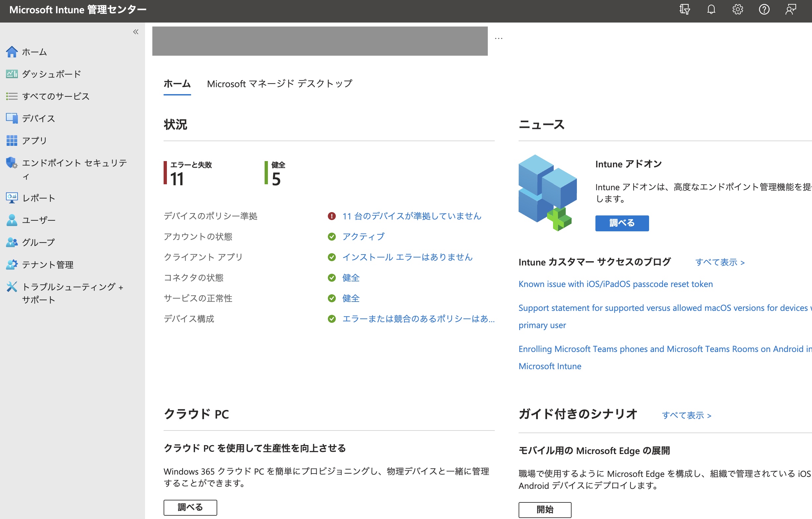
Task: Click the トラブルシューティング tools icon
Action: pos(12,287)
